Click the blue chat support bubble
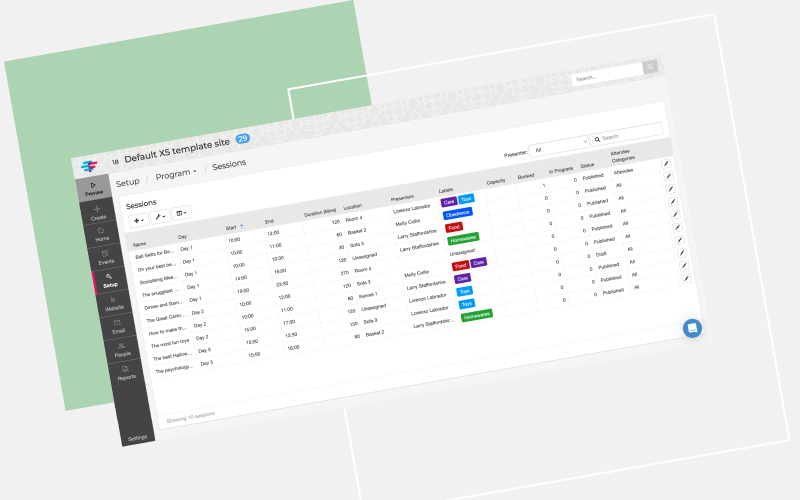This screenshot has width=800, height=500. pos(692,328)
